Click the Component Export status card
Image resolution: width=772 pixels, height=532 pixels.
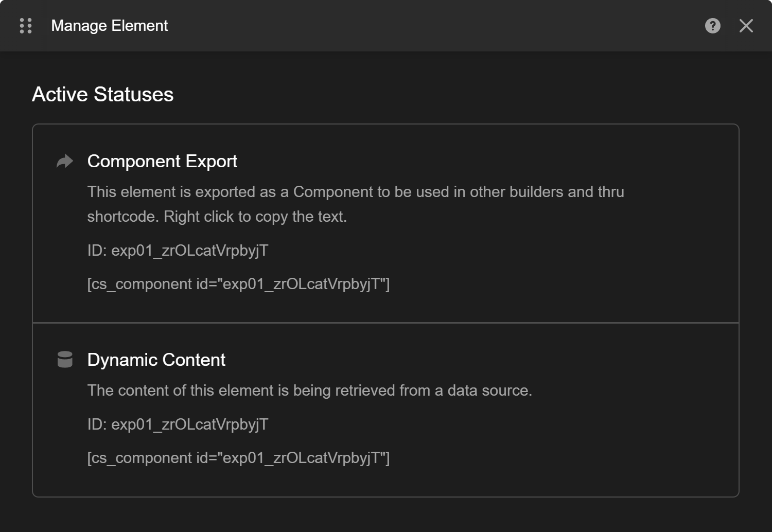[386, 221]
